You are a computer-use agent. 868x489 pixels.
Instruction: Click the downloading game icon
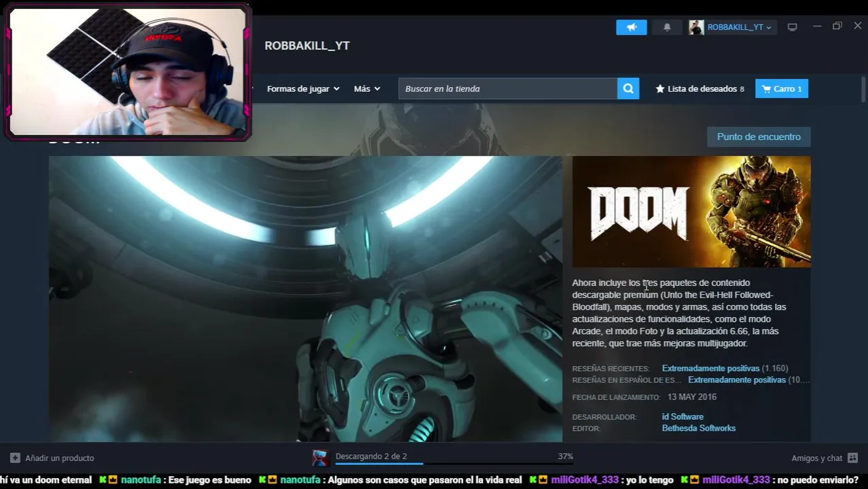321,458
